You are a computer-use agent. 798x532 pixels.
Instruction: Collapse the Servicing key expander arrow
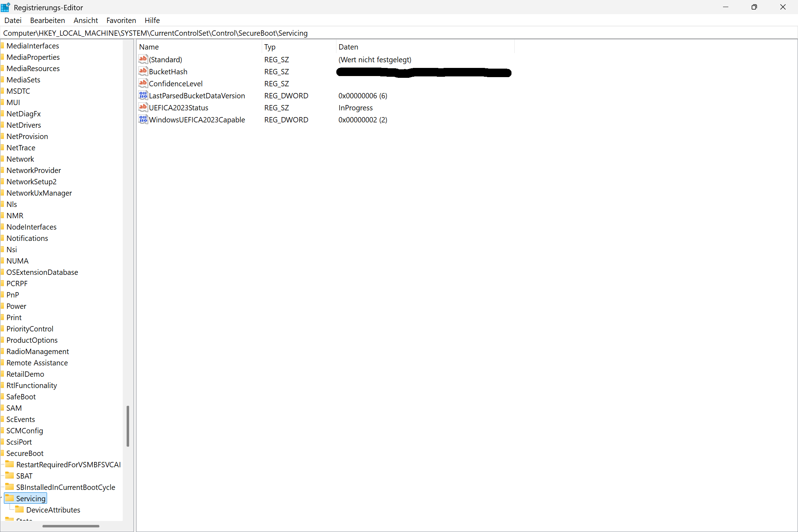point(1,498)
